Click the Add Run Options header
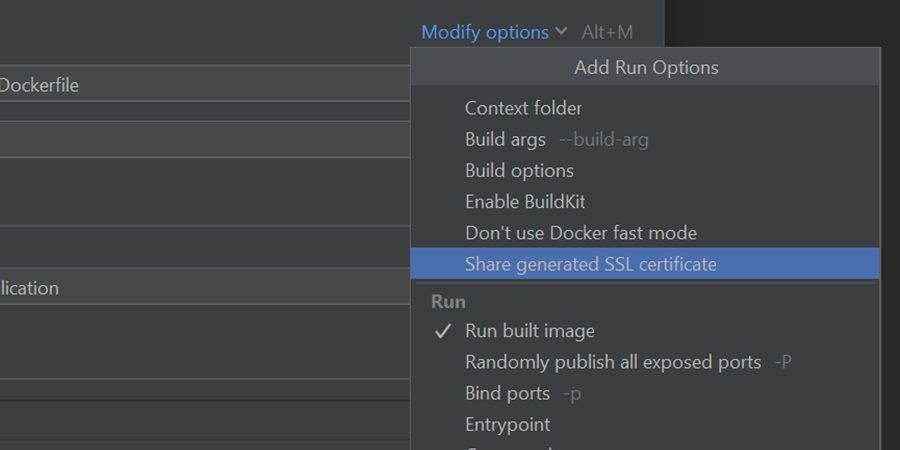 pos(645,68)
